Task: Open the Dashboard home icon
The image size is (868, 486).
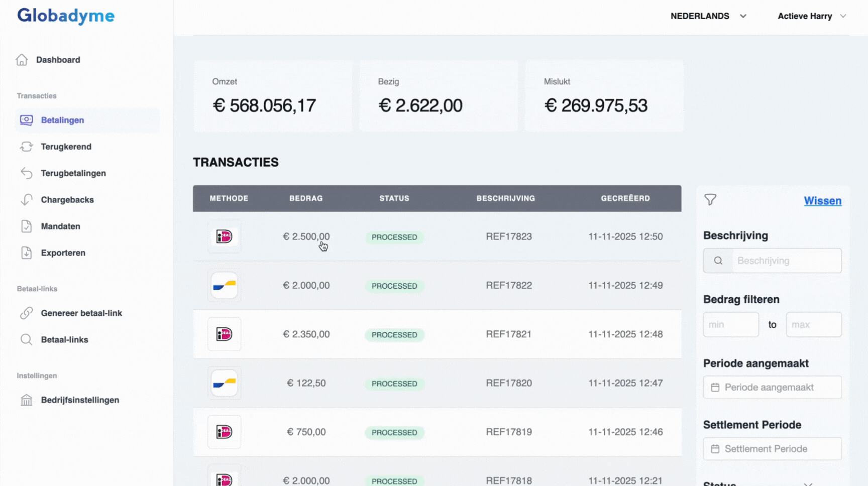Action: click(22, 59)
